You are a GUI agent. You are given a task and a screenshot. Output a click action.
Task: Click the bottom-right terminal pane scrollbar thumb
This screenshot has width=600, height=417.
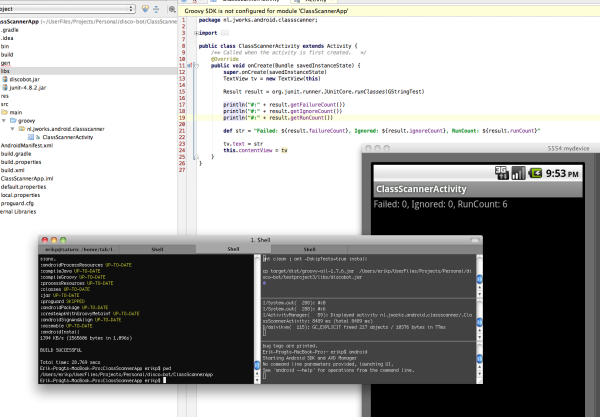point(479,358)
